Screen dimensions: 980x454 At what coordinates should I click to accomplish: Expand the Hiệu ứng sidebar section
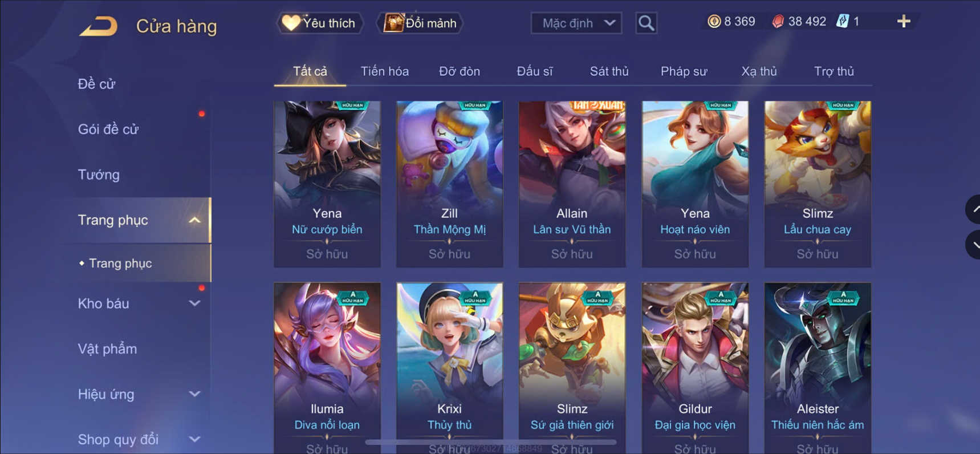(x=194, y=394)
